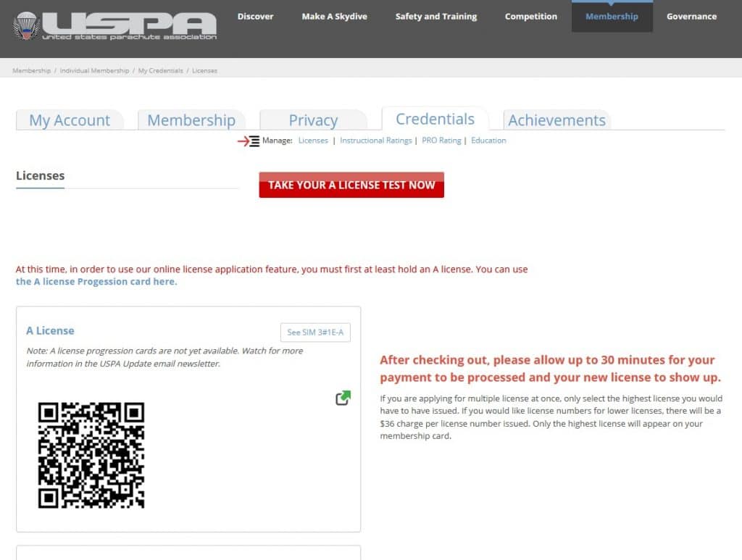Screen dimensions: 742x560
Task: Switch to the Privacy tab
Action: point(313,120)
